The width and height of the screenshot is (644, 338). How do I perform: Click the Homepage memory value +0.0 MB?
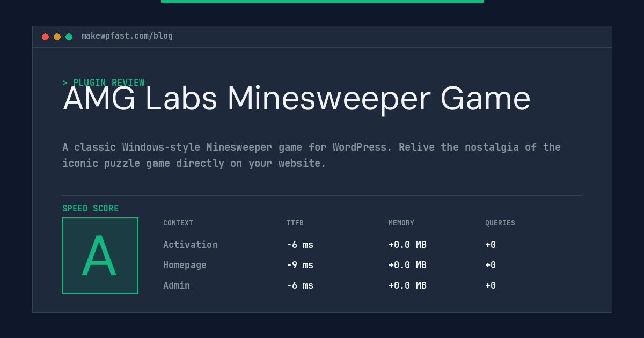tap(408, 265)
